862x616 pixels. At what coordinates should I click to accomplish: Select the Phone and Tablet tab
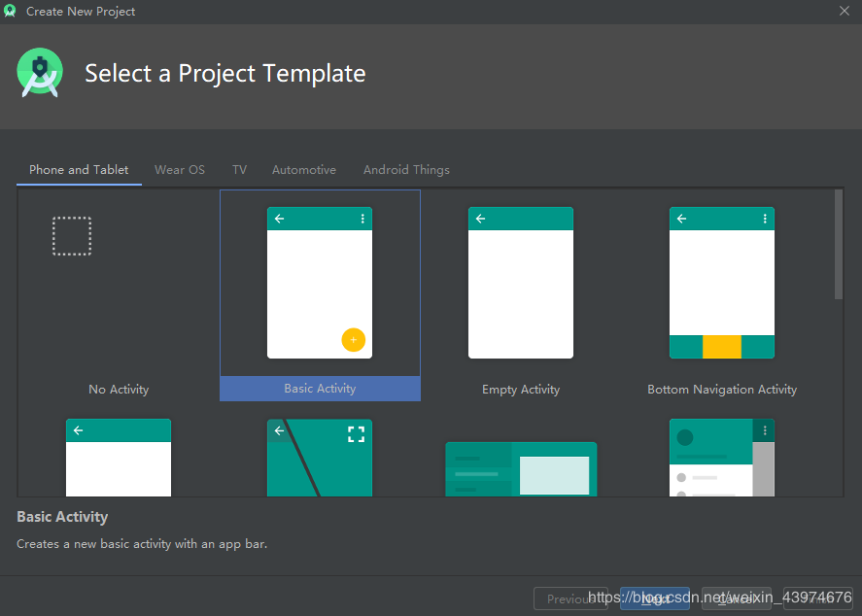(x=79, y=169)
